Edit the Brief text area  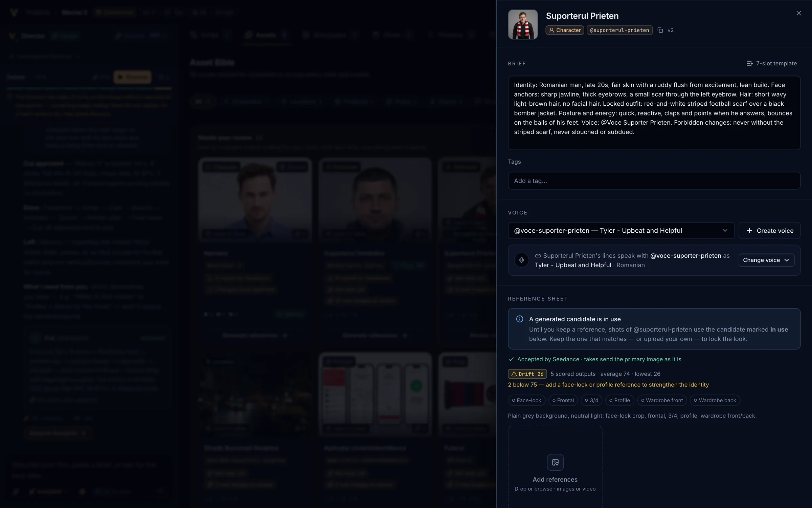[654, 113]
